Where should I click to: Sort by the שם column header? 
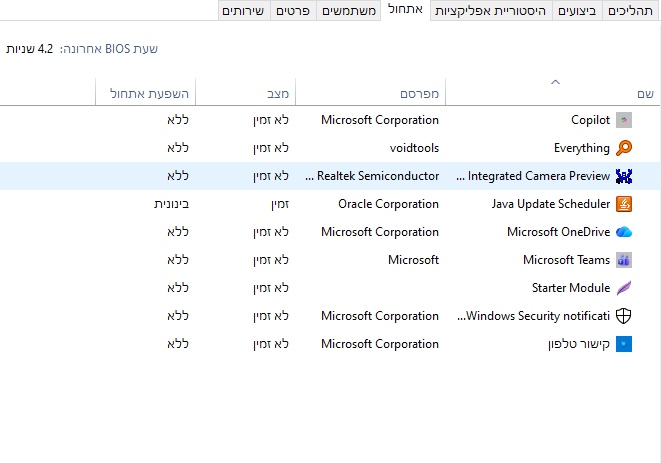[645, 93]
